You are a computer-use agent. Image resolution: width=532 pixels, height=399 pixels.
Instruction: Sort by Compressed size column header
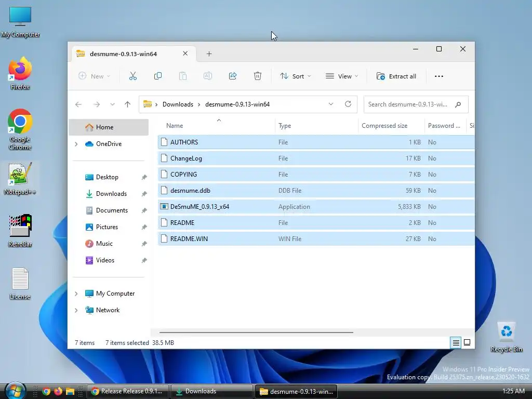pyautogui.click(x=384, y=126)
